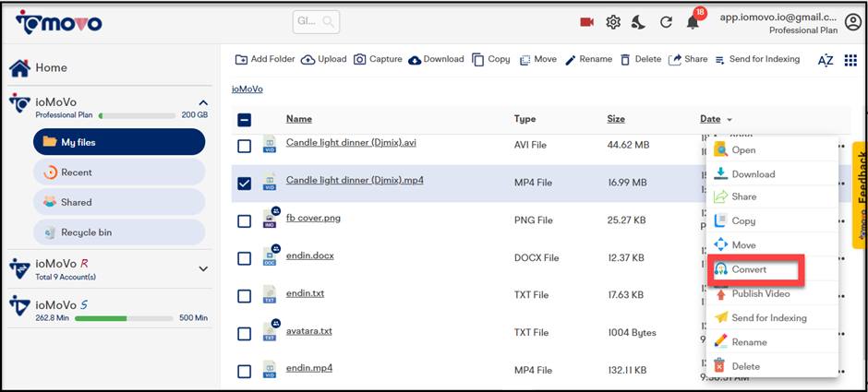Viewport: 868px width, 392px height.
Task: Choose Rename from the context menu
Action: coord(772,341)
